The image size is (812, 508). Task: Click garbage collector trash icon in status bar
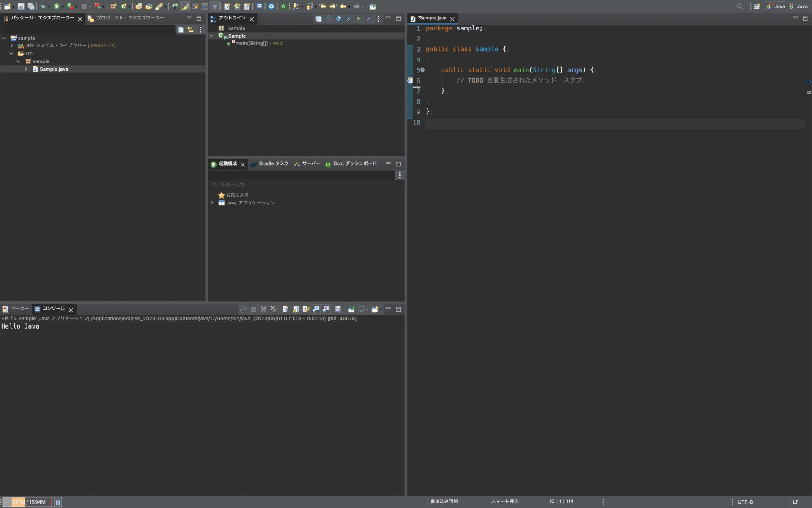(58, 502)
